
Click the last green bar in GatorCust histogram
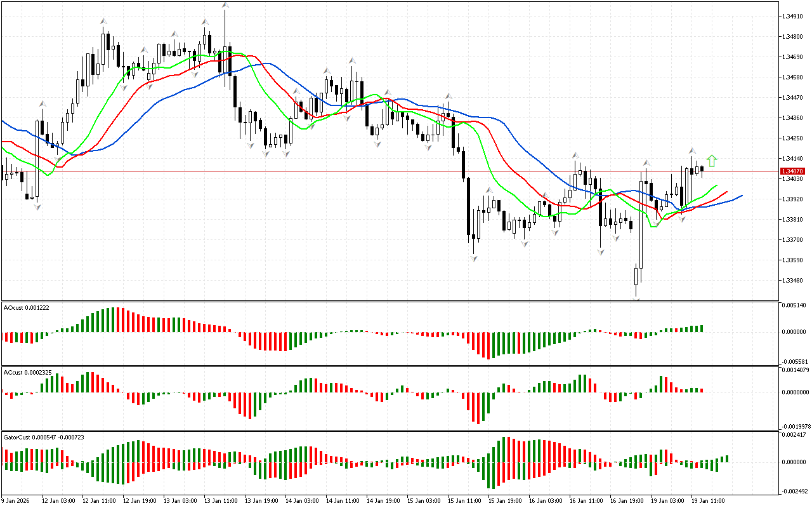point(726,458)
